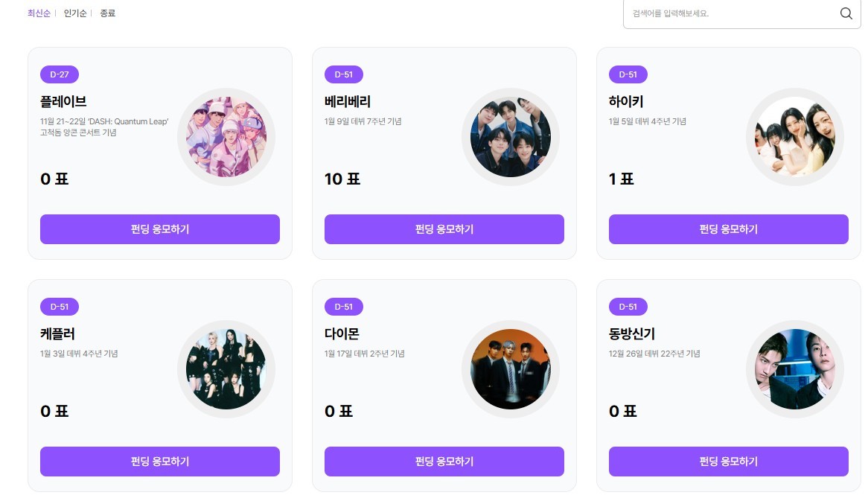Switch to 인기순 sorting tab
This screenshot has height=498, width=868.
coord(75,13)
